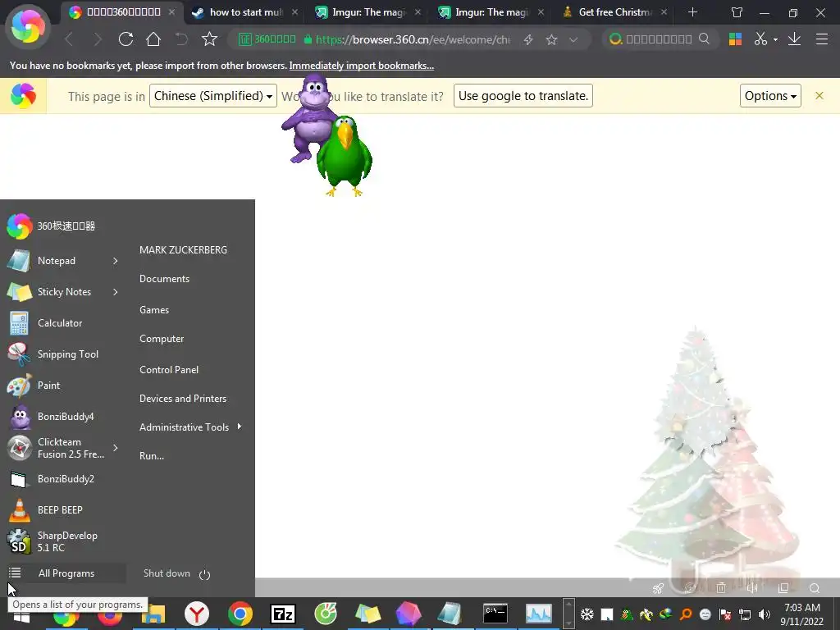840x630 pixels.
Task: Click the undo closed tab arrow icon
Action: coord(181,39)
